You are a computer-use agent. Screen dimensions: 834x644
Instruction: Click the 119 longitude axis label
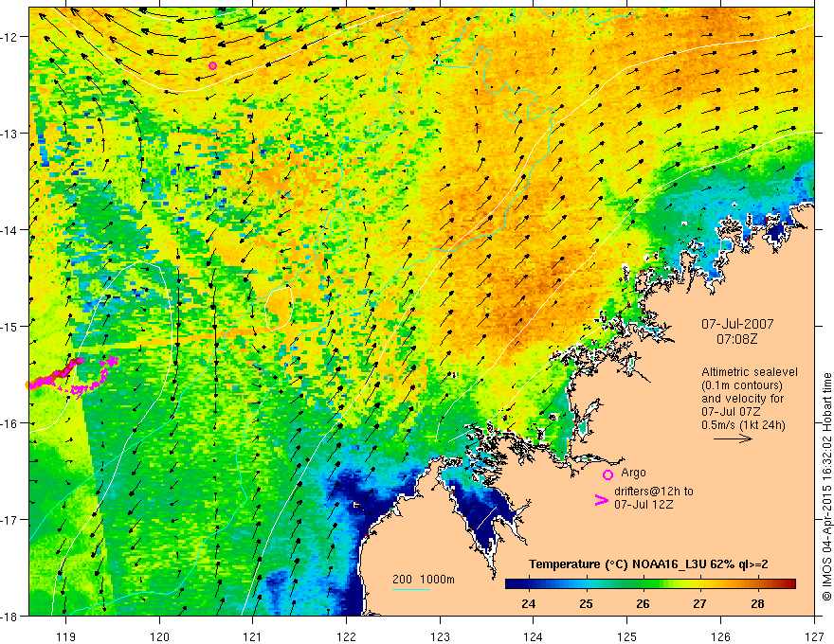pos(65,636)
